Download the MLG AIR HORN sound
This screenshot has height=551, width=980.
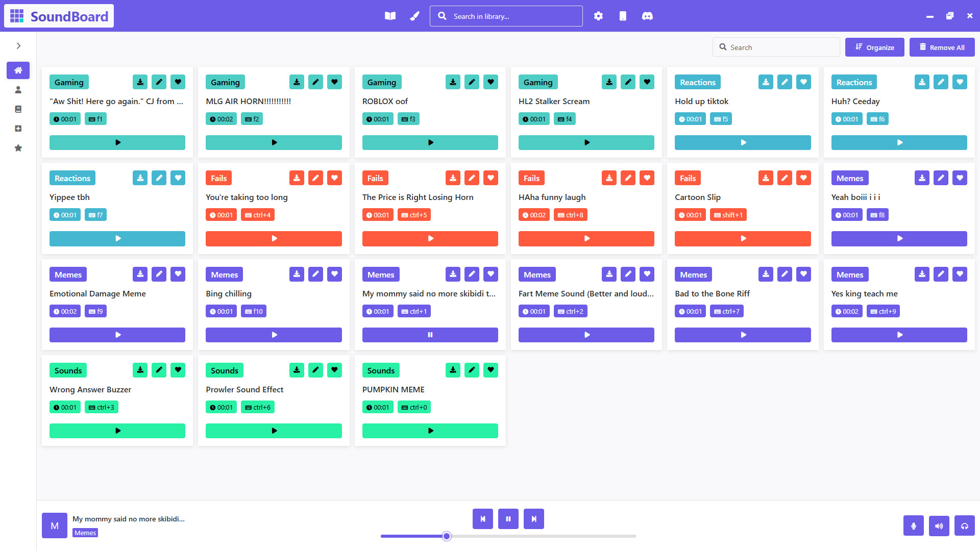coord(297,82)
